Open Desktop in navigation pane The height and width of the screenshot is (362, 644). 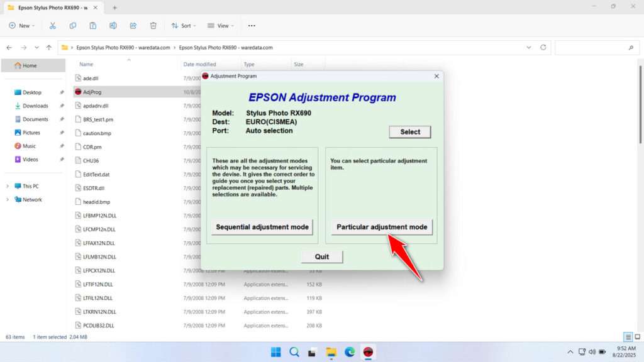[33, 92]
